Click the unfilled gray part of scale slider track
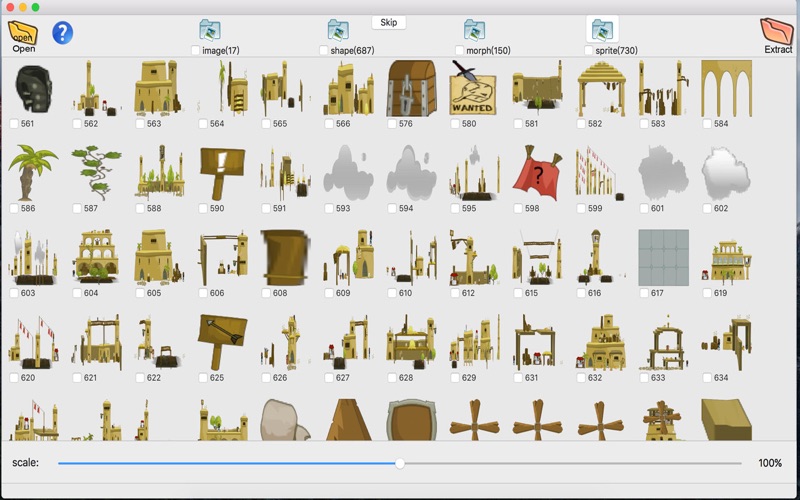 [x=573, y=463]
